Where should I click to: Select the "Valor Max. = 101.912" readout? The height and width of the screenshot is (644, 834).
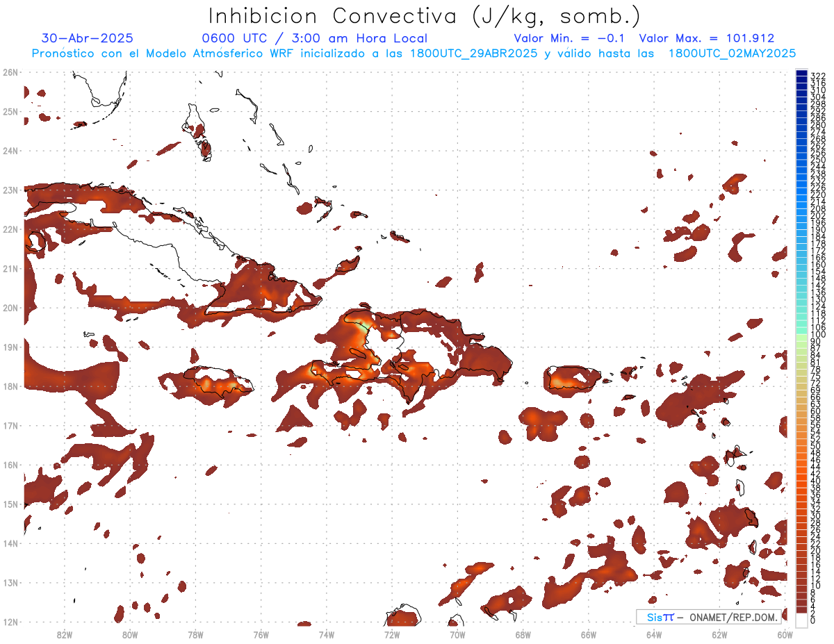coord(706,38)
